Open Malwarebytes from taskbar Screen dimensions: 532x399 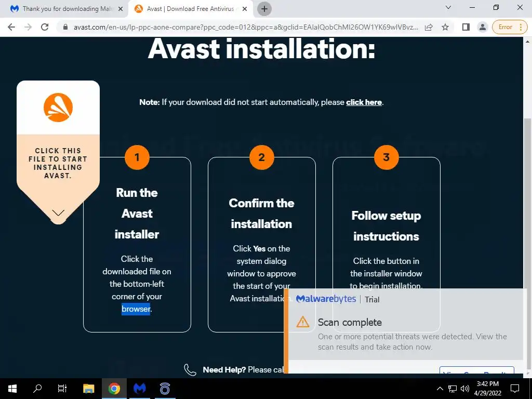click(139, 389)
